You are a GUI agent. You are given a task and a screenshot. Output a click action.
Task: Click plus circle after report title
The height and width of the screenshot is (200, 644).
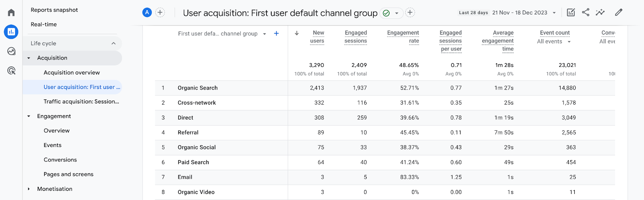[410, 12]
